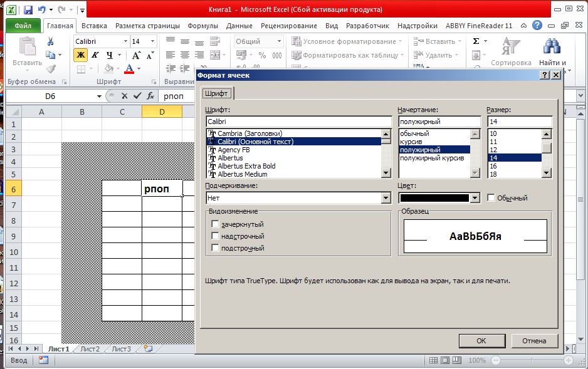
Task: Switch to the Формулы ribbon tab
Action: (202, 26)
